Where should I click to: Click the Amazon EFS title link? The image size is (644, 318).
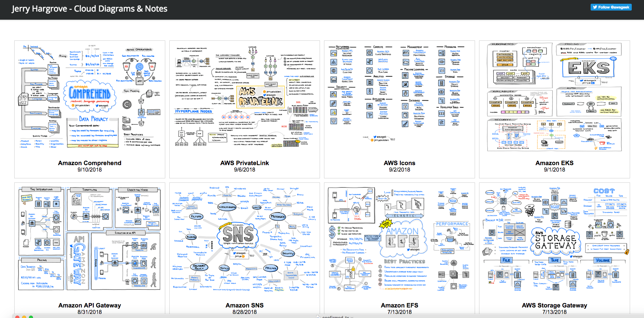pos(400,305)
